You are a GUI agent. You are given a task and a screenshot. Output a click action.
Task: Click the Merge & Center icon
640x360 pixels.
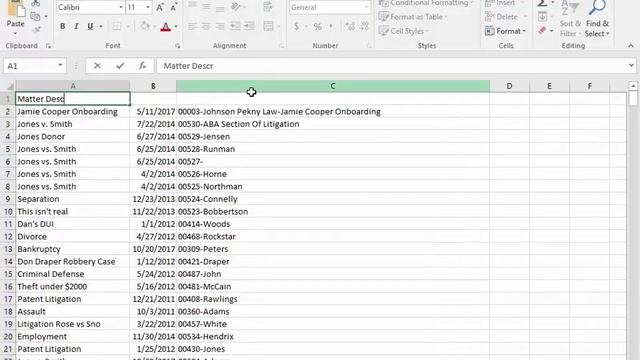[x=268, y=27]
